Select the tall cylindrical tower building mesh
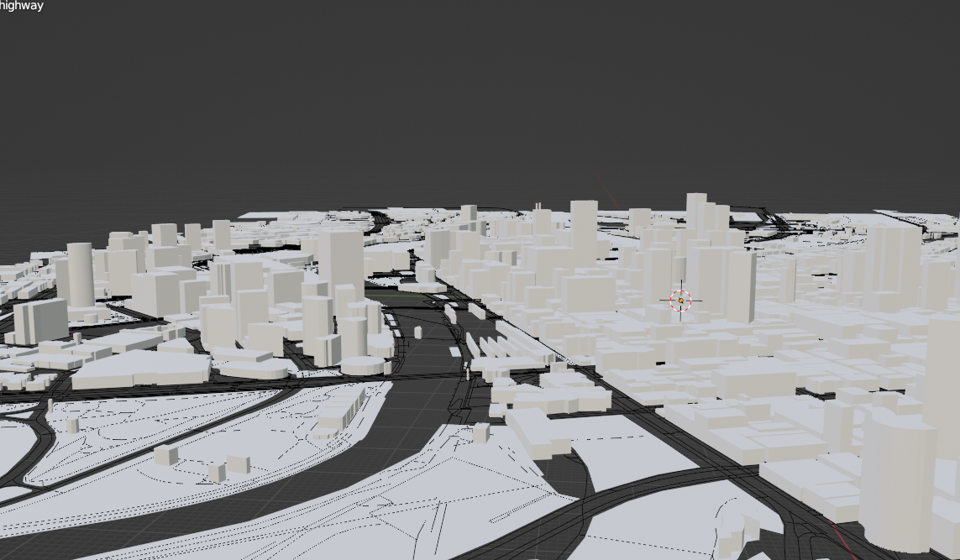 pos(80,275)
